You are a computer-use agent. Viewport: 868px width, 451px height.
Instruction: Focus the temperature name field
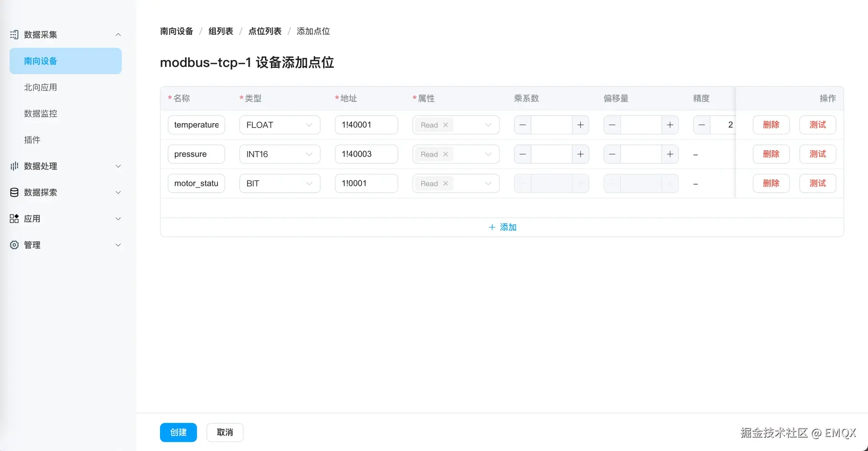pos(196,125)
